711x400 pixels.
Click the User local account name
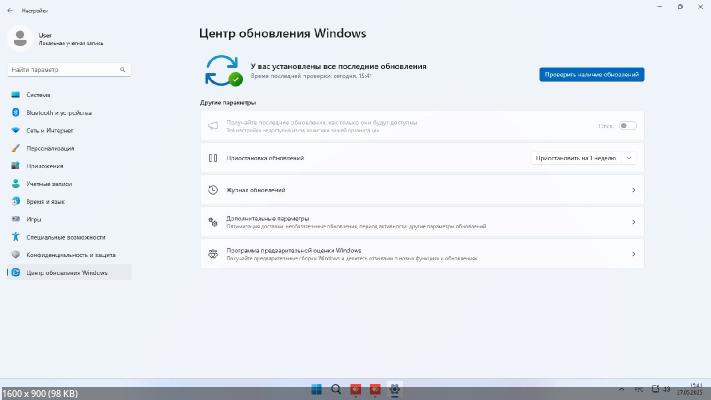click(x=45, y=35)
